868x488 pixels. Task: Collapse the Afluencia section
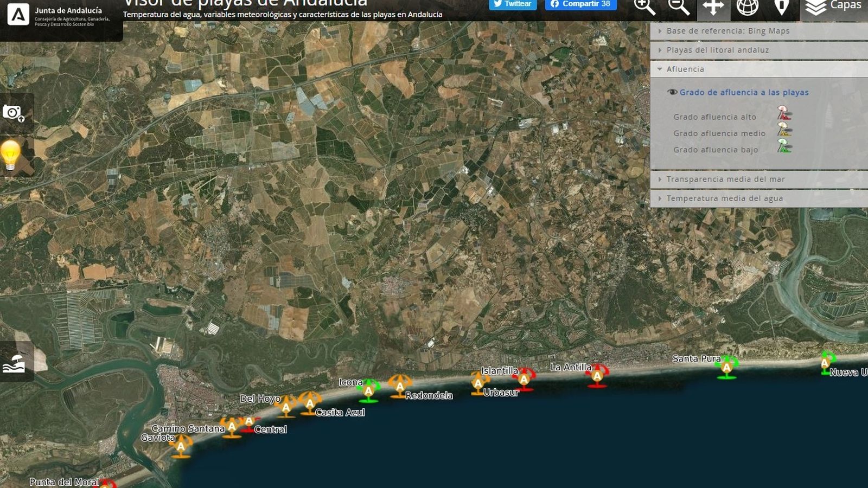click(685, 69)
